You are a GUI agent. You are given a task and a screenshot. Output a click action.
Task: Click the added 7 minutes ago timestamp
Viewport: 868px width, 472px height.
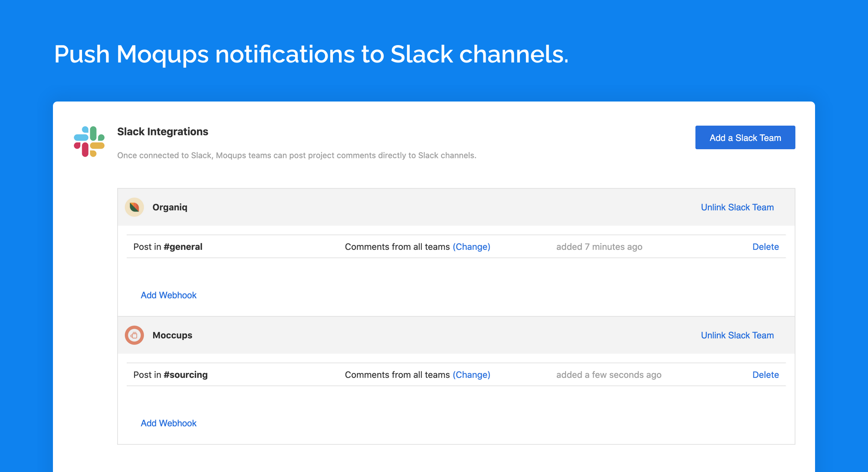pos(599,246)
